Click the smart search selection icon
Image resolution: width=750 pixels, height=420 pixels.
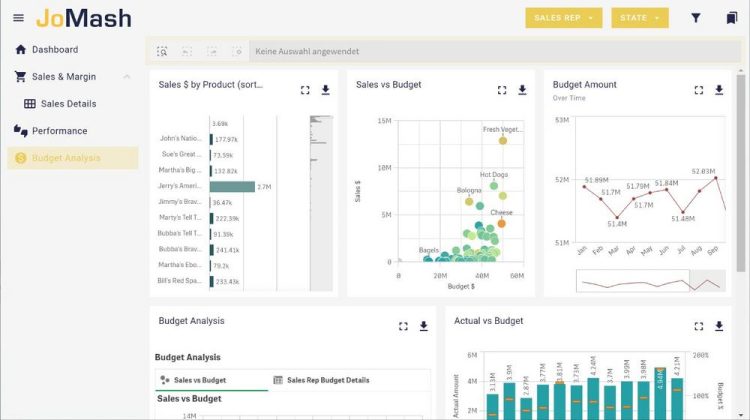point(162,51)
